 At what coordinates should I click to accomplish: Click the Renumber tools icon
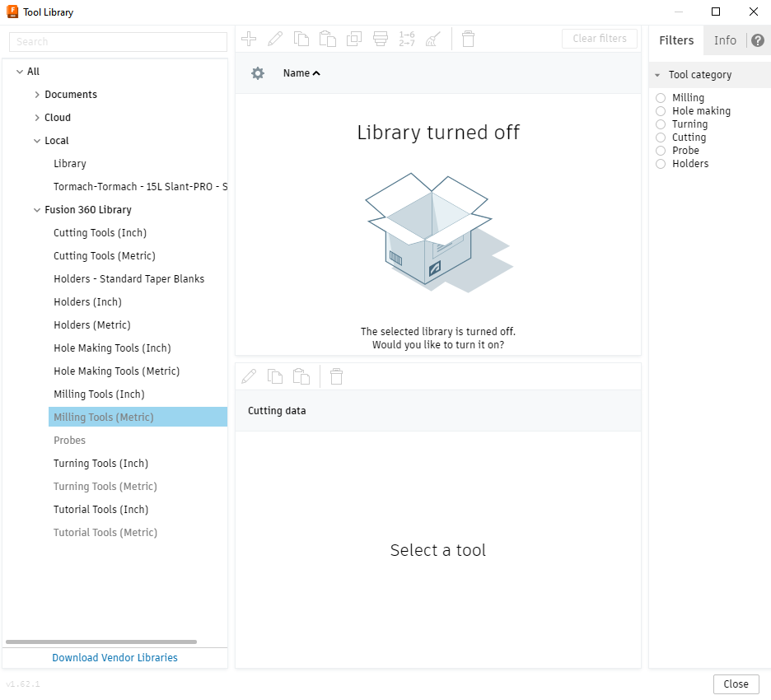[407, 39]
